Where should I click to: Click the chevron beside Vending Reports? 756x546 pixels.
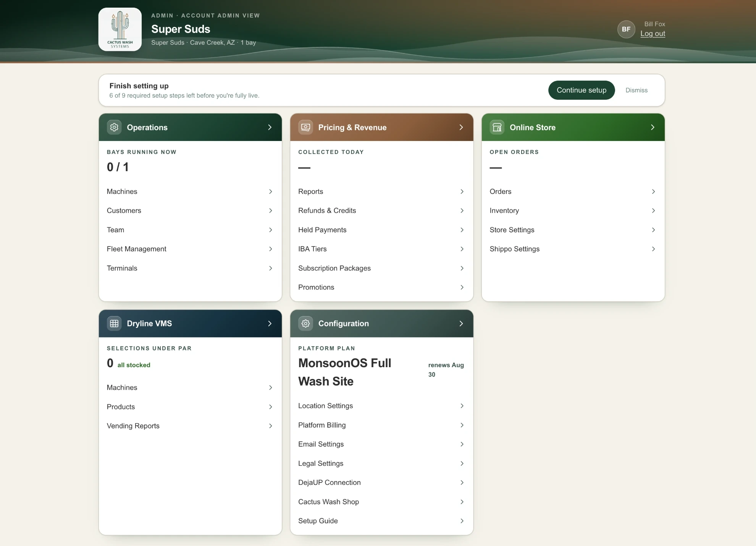click(x=271, y=426)
